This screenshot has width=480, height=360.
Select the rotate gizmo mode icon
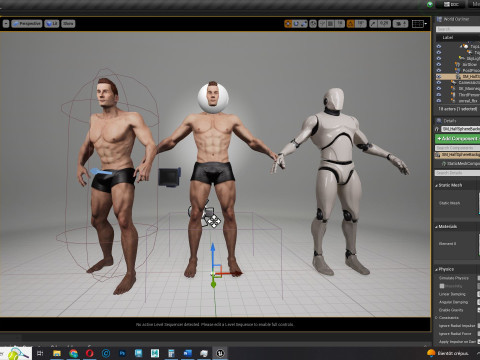(296, 24)
